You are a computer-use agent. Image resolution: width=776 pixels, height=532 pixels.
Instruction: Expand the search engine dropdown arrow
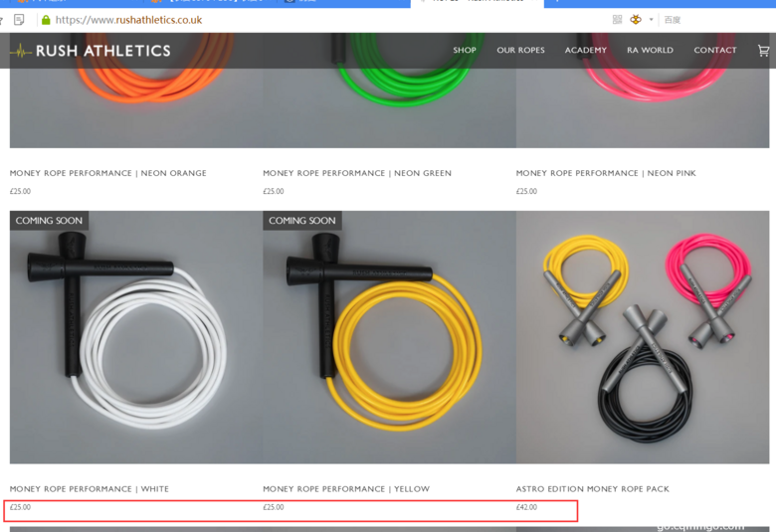[652, 20]
